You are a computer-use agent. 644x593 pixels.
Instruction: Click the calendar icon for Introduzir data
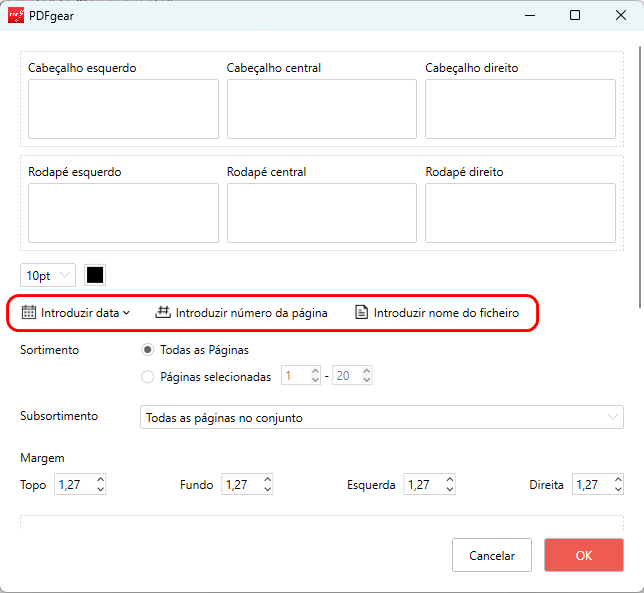coord(29,312)
